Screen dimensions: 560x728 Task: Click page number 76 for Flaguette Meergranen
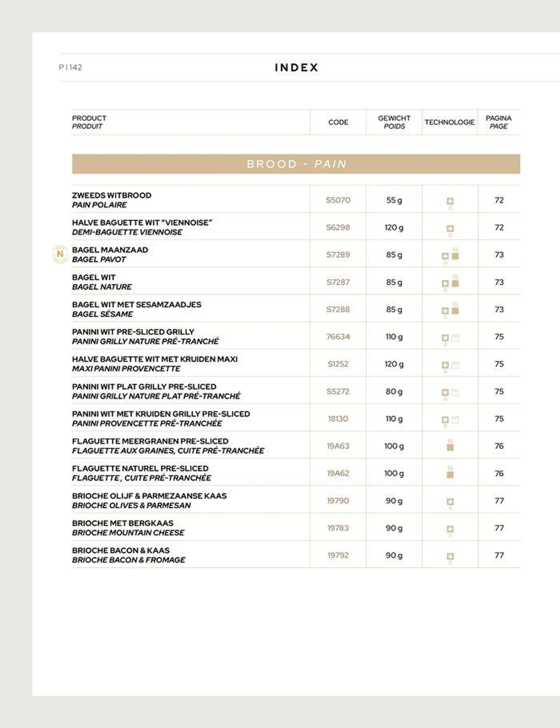pos(499,446)
